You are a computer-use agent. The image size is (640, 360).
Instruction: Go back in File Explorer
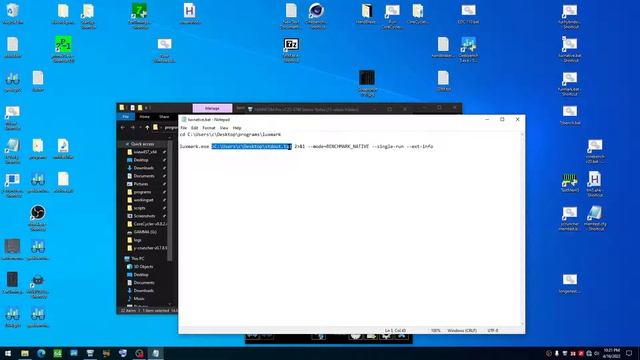123,128
